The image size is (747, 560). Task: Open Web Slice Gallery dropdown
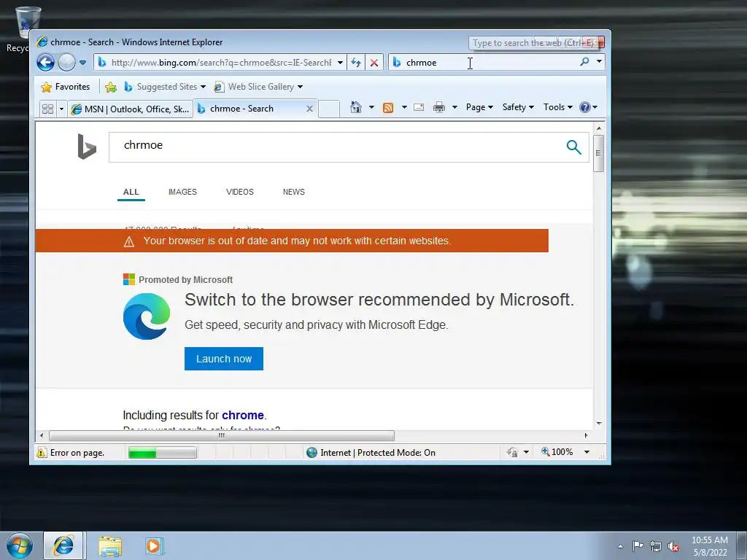tap(259, 87)
